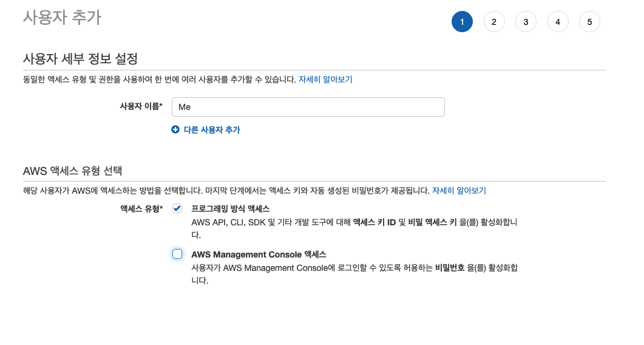The height and width of the screenshot is (345, 644).
Task: Click the 액세스 유형* field label
Action: 141,209
